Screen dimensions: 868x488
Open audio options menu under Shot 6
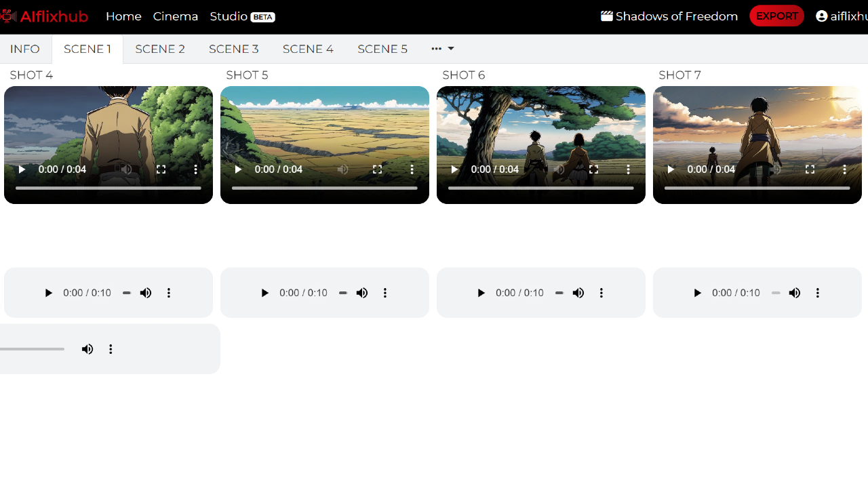click(x=601, y=293)
